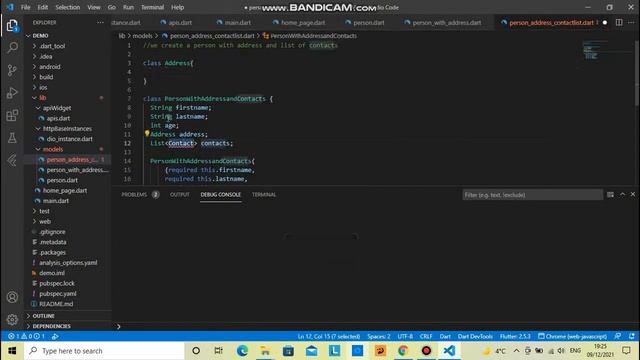The height and width of the screenshot is (360, 640).
Task: Open the Selection menu
Action: pyautogui.click(x=68, y=7)
